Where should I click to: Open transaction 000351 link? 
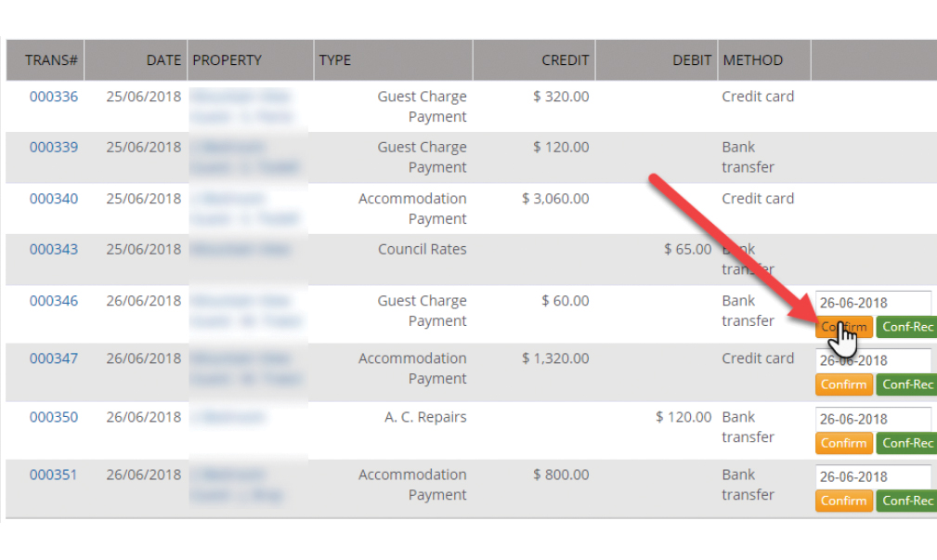[54, 475]
